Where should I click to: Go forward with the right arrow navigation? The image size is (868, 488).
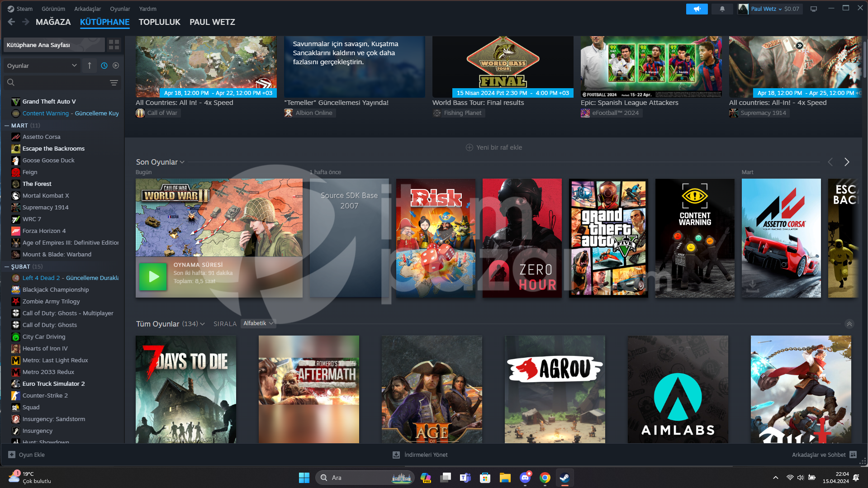(26, 22)
